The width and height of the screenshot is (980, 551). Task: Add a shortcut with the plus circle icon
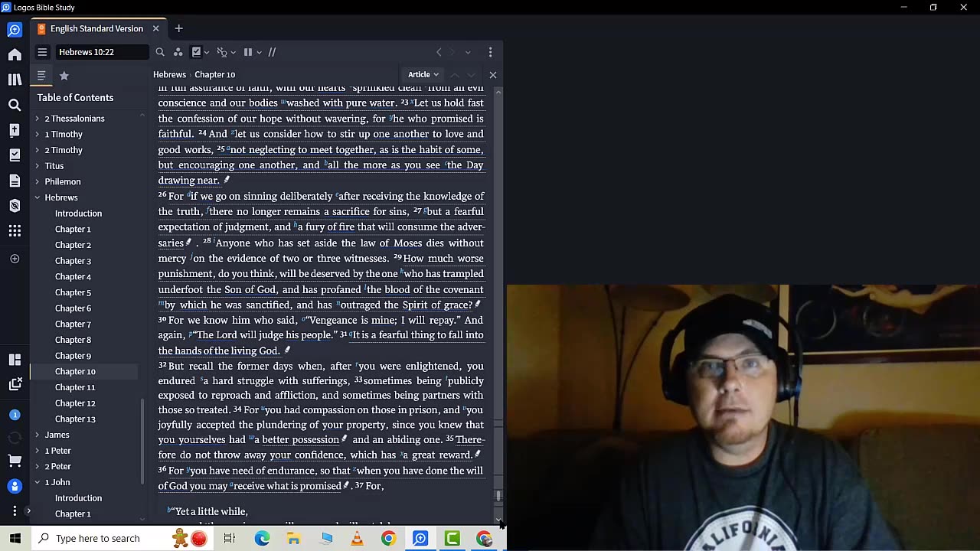pyautogui.click(x=15, y=259)
